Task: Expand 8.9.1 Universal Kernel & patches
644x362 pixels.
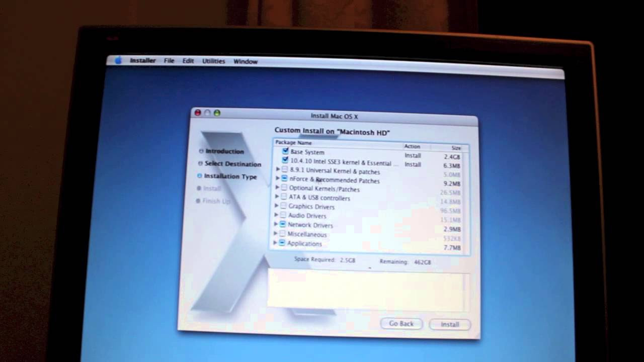Action: point(278,169)
